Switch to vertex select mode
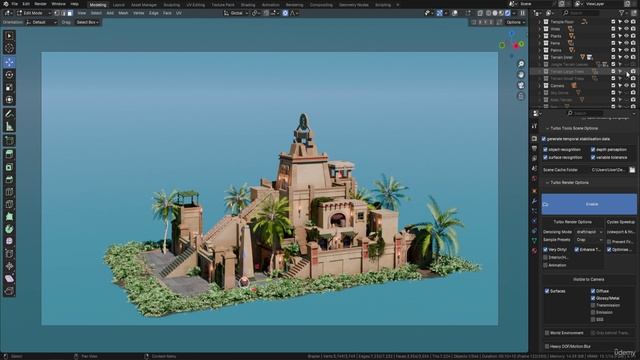 click(57, 13)
